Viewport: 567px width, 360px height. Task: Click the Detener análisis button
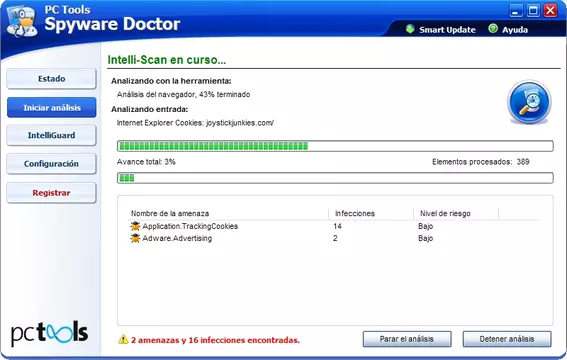tap(507, 339)
